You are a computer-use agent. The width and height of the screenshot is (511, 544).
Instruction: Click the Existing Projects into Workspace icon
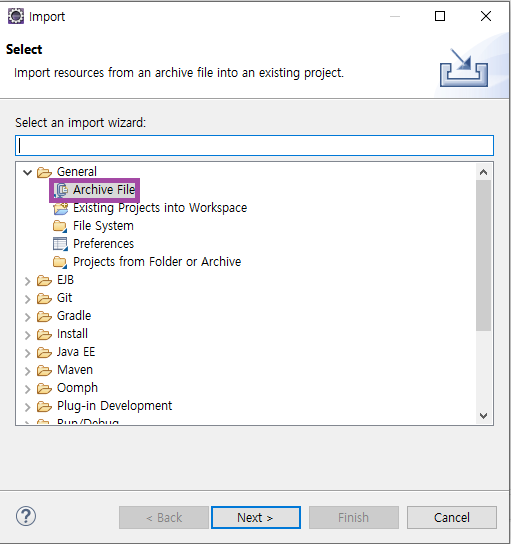point(60,208)
